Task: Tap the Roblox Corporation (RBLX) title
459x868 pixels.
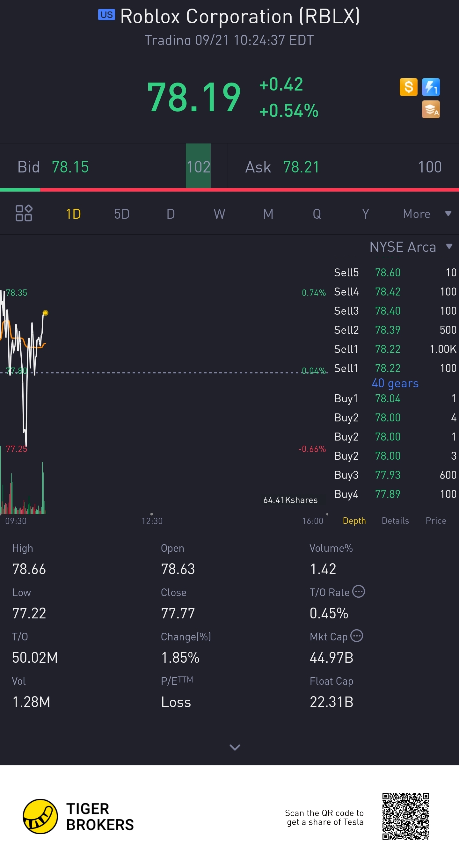Action: [x=240, y=16]
